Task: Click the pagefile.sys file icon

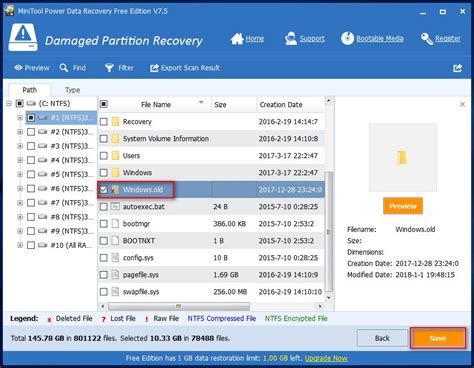Action: coord(115,275)
